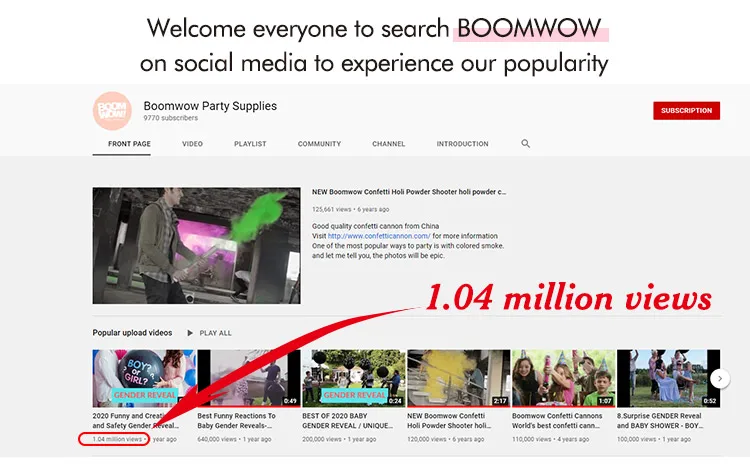Play the featured green smoke video thumbnail

(197, 245)
